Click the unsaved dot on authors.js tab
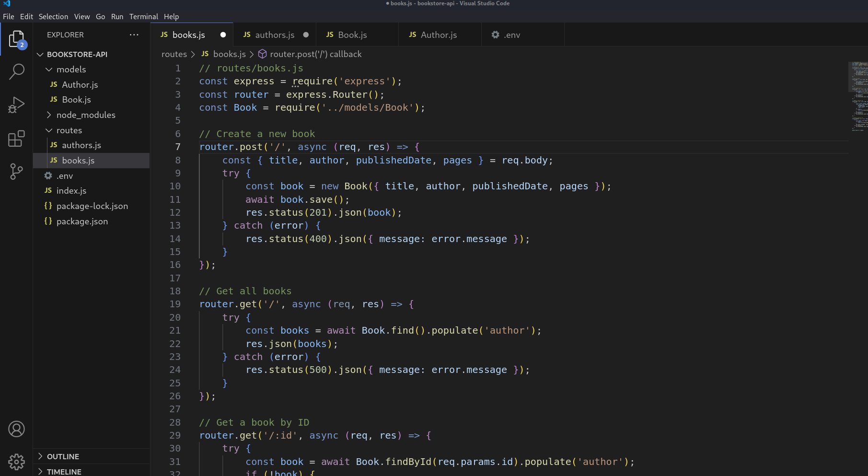Image resolution: width=868 pixels, height=476 pixels. click(x=306, y=35)
